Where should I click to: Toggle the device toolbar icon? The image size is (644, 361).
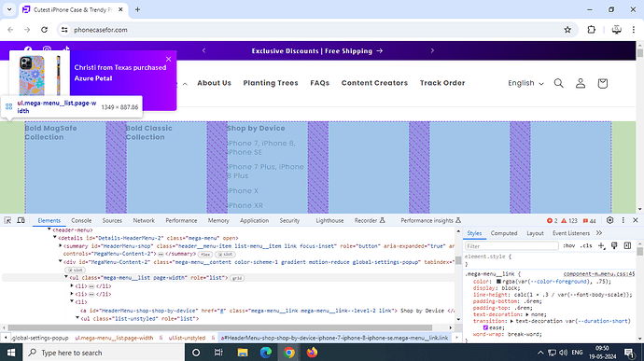click(21, 220)
